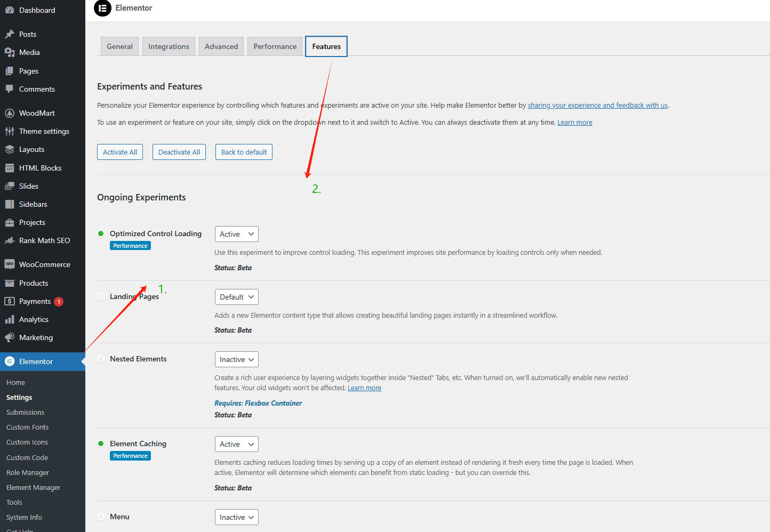Viewport: 770px width, 532px height.
Task: Click the Payments notification badge
Action: pos(59,302)
